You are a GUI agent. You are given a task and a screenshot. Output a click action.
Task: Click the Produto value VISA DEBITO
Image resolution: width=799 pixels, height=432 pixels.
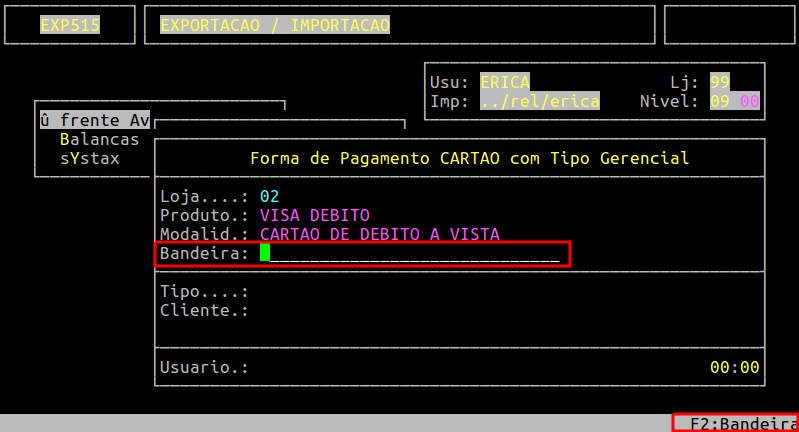coord(314,215)
